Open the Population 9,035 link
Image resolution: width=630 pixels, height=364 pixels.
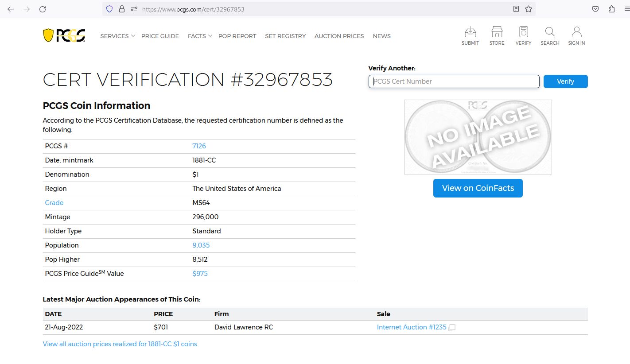click(x=201, y=245)
